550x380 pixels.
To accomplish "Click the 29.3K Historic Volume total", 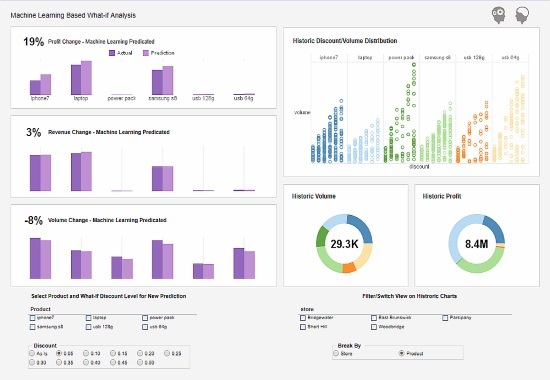I will click(x=344, y=244).
